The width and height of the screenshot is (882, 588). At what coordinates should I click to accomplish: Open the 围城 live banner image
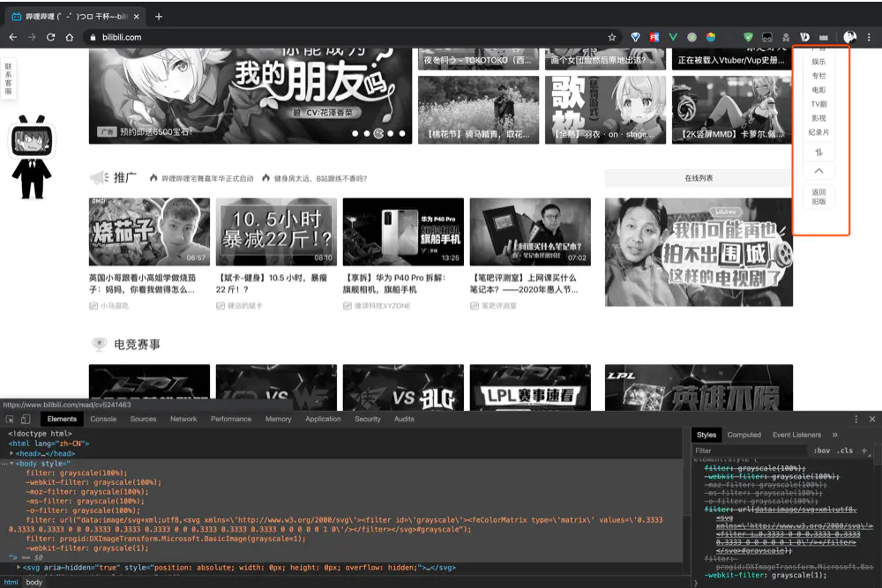699,252
